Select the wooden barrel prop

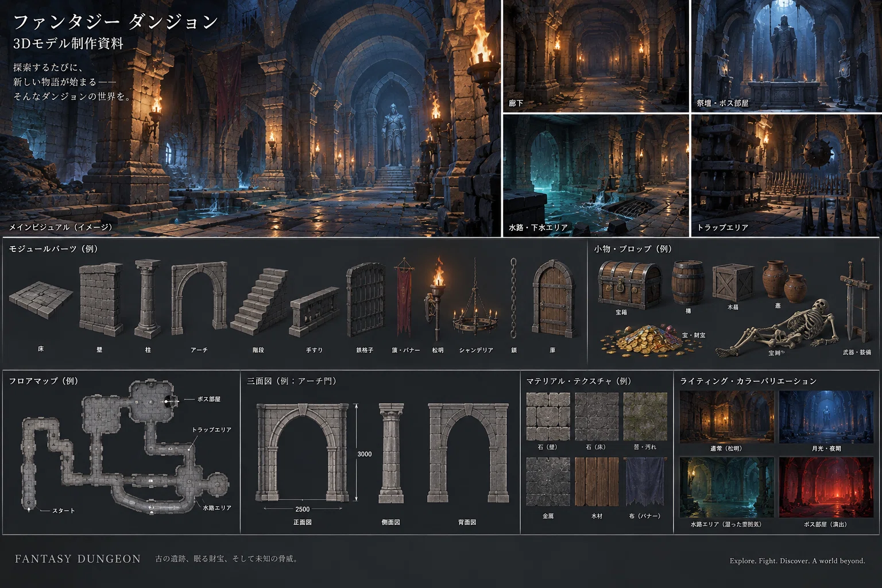(x=688, y=282)
